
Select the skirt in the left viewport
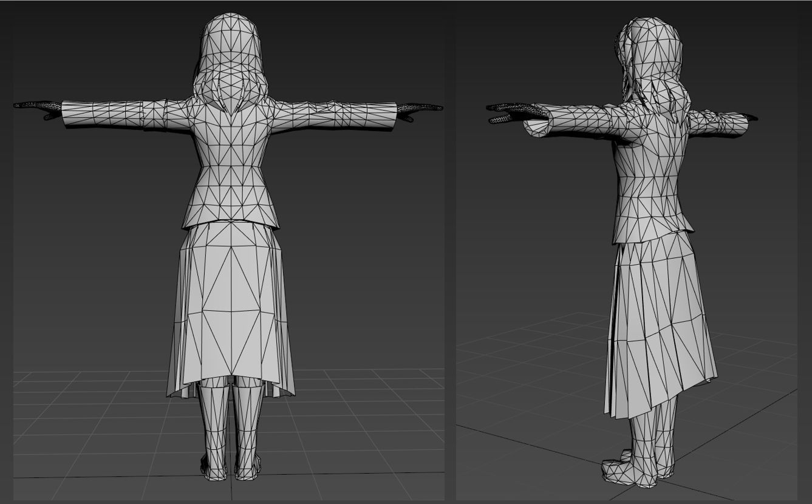(x=231, y=304)
